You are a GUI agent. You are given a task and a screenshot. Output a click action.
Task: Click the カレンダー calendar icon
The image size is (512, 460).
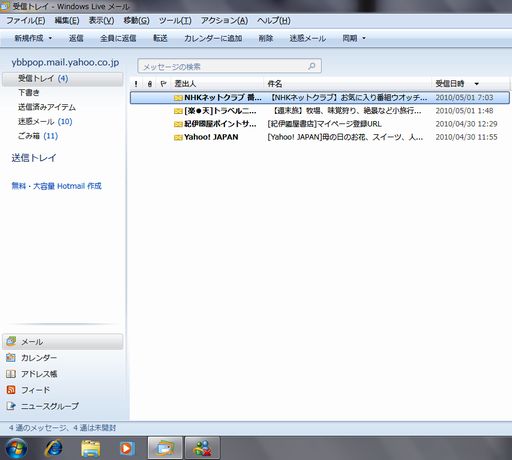[x=11, y=357]
